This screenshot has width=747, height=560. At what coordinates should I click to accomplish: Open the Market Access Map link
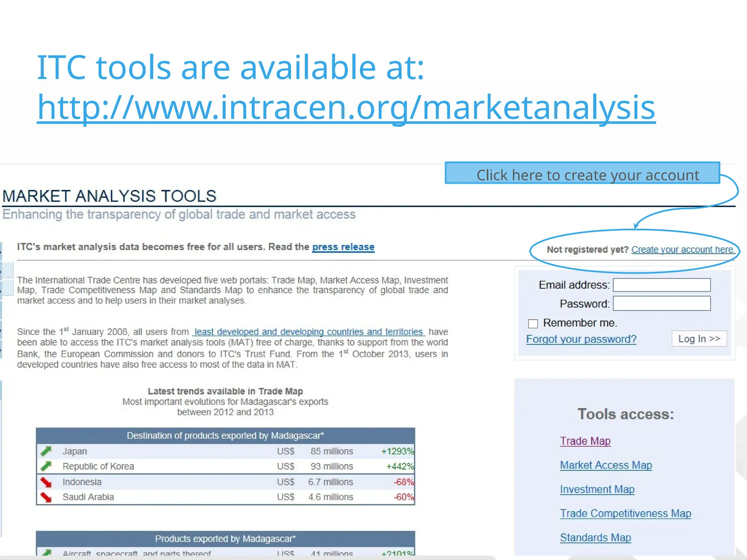pyautogui.click(x=606, y=465)
